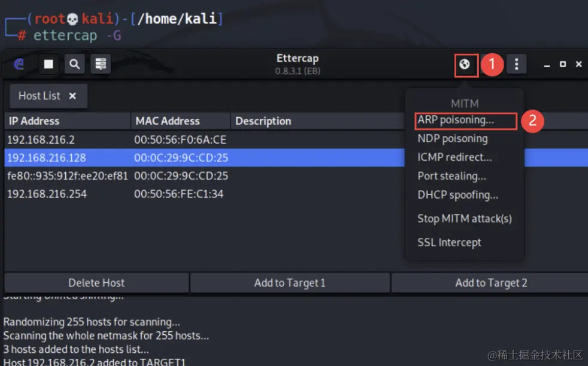Scan for hosts using magnifier icon
The image size is (588, 366).
tap(74, 65)
